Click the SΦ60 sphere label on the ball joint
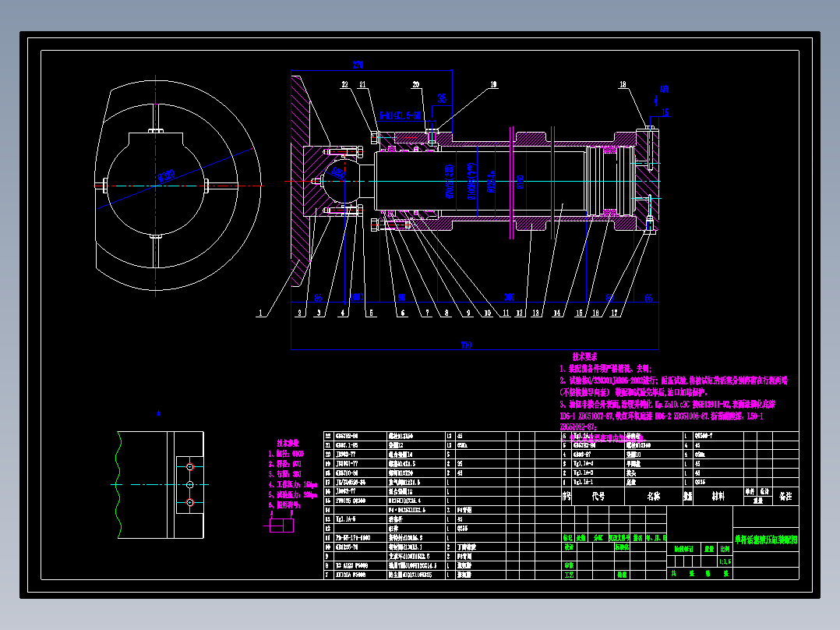This screenshot has width=840, height=630. pos(338,172)
